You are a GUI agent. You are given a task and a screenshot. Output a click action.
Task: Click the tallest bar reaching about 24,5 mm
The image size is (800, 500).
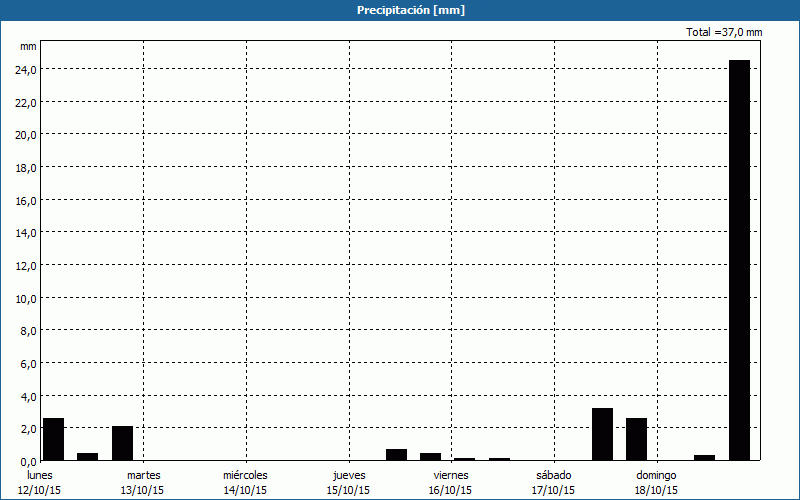739,260
